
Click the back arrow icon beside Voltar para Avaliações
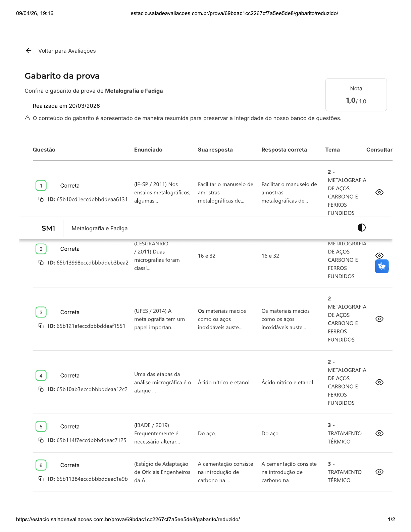[x=29, y=51]
